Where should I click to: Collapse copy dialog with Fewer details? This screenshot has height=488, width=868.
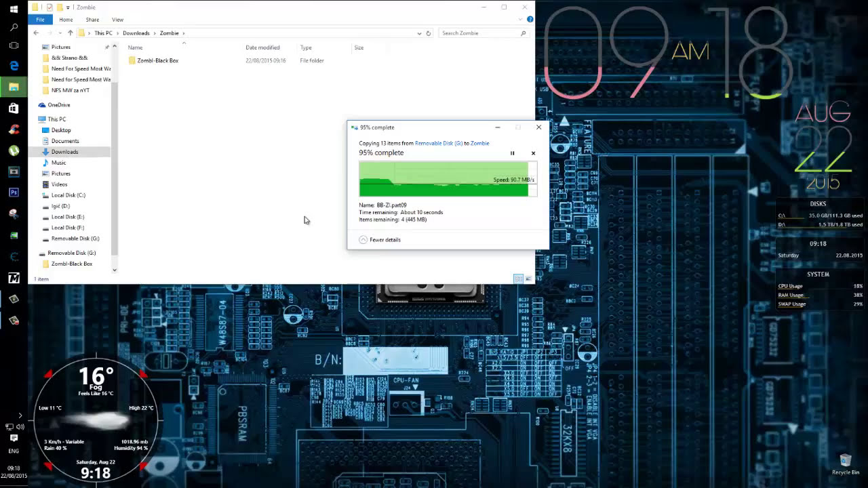(380, 239)
